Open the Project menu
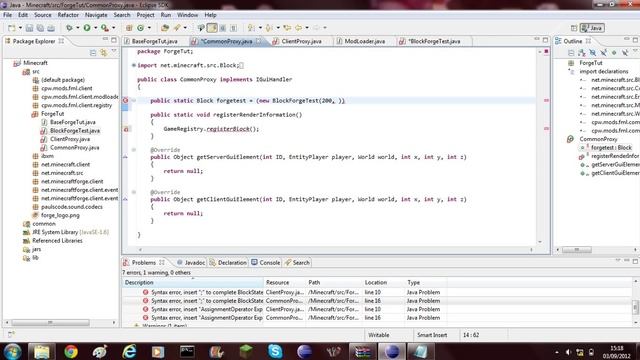640x360 pixels. (145, 15)
